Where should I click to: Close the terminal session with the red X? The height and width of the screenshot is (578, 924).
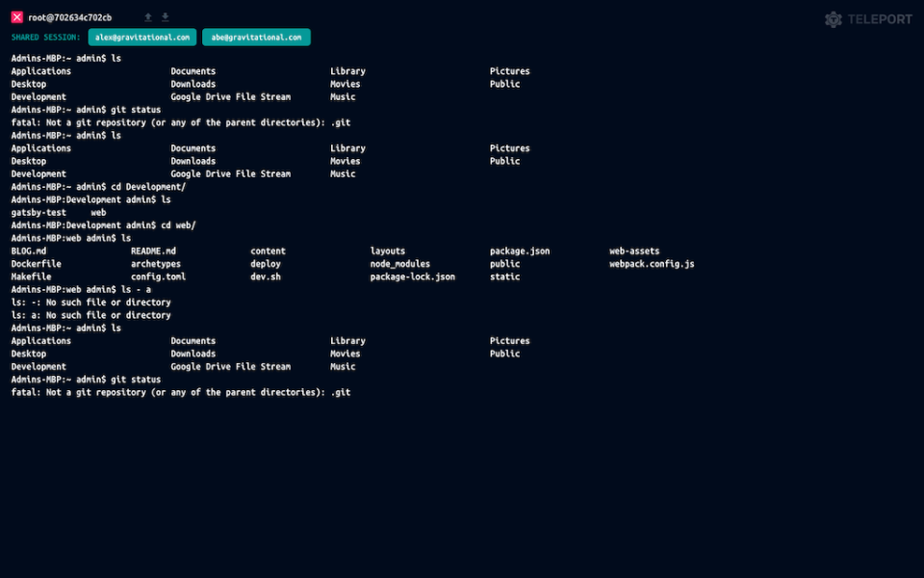17,17
